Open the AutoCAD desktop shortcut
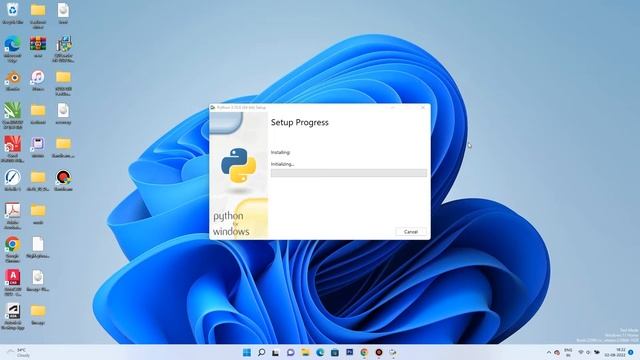 (x=13, y=283)
